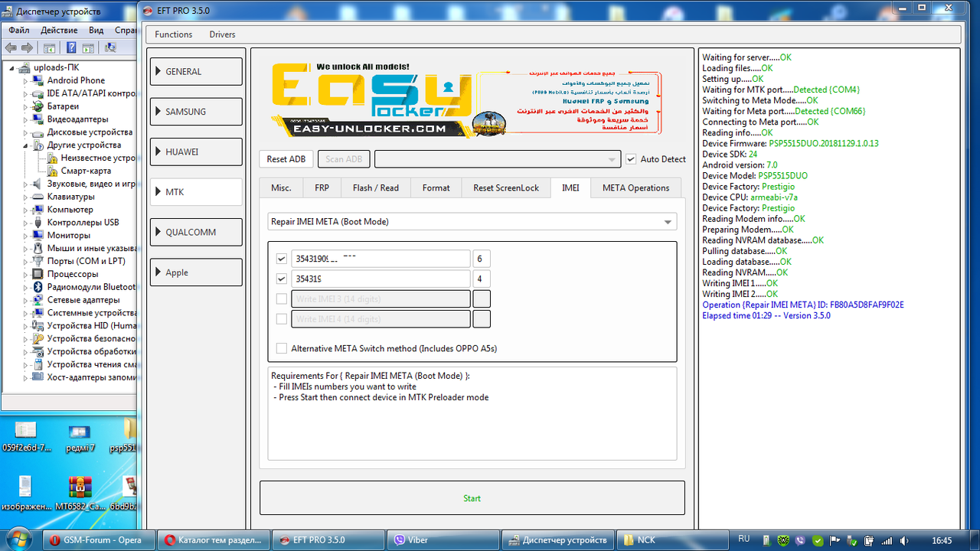Click the Reset ADB button
This screenshot has height=551, width=980.
(286, 159)
